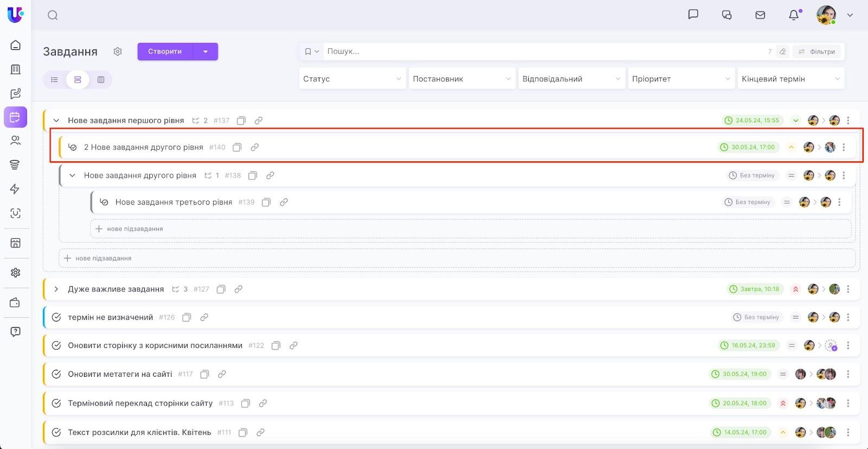
Task: Open the wallet icon in the sidebar
Action: [15, 302]
